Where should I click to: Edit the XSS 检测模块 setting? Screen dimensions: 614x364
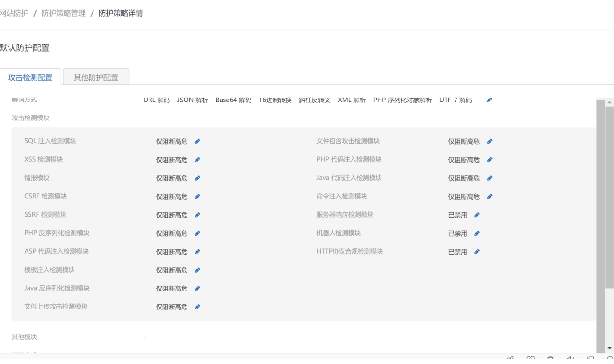[197, 160]
